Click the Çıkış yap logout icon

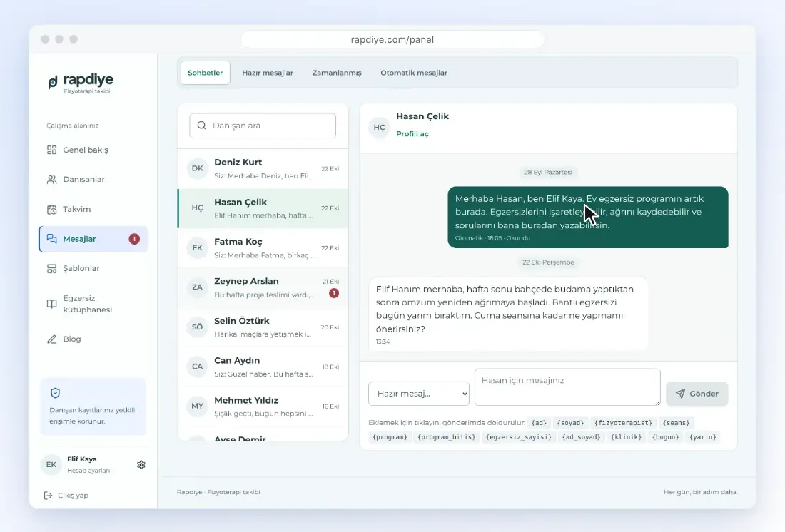click(x=48, y=496)
